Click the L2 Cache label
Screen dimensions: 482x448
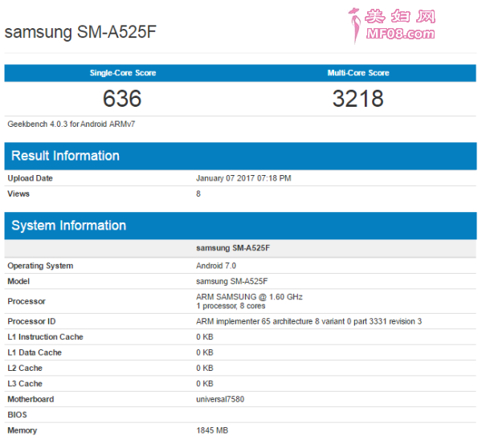[25, 368]
